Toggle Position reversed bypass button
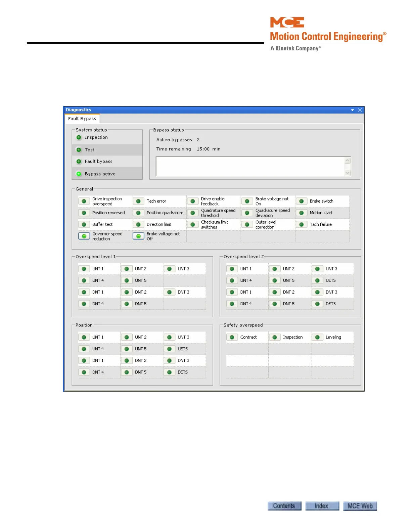This screenshot has height=532, width=411. tap(84, 213)
